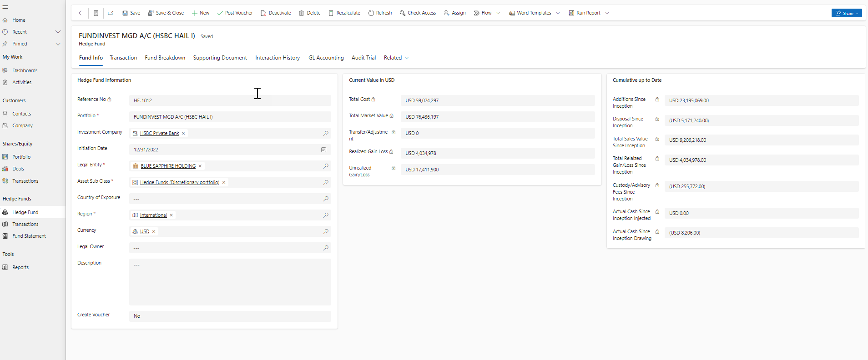The width and height of the screenshot is (868, 360).
Task: Click the Initiation Date calendar icon
Action: [324, 150]
